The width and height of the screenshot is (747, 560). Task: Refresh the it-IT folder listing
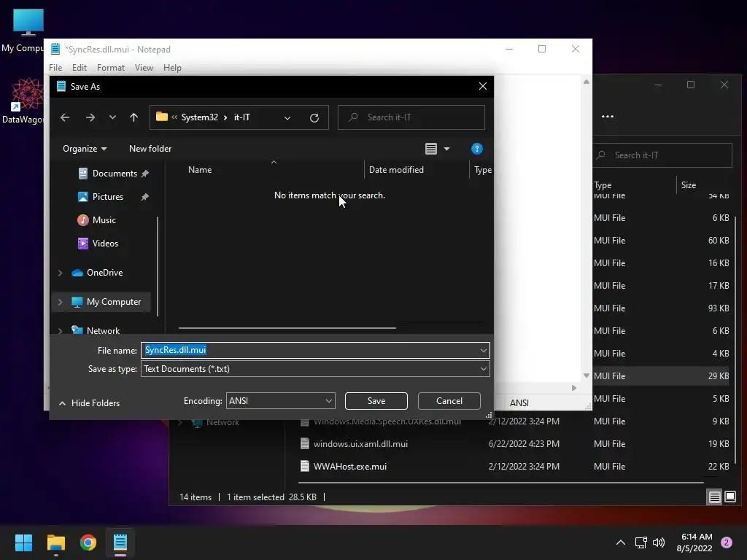tap(314, 117)
